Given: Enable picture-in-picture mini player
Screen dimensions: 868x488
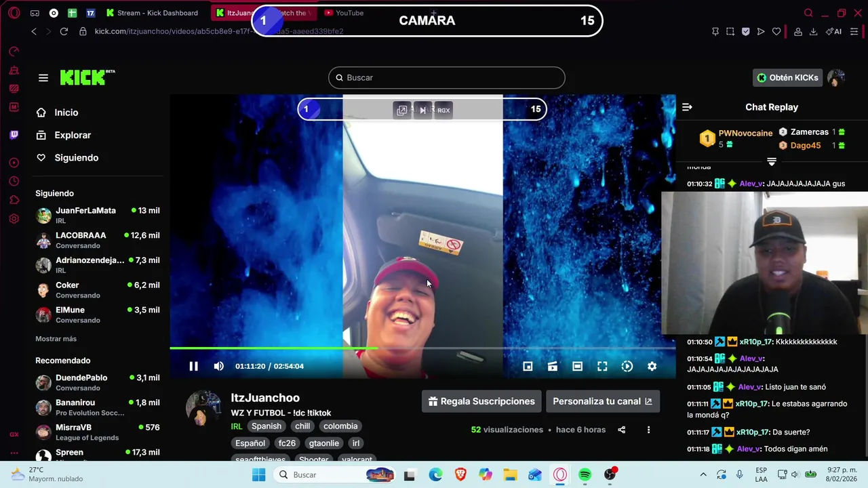Looking at the screenshot, I should click(528, 366).
